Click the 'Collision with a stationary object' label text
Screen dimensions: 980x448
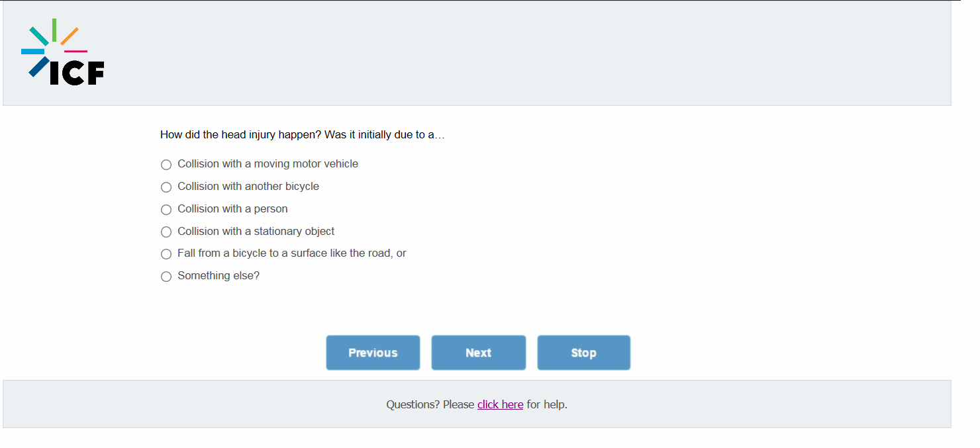256,232
